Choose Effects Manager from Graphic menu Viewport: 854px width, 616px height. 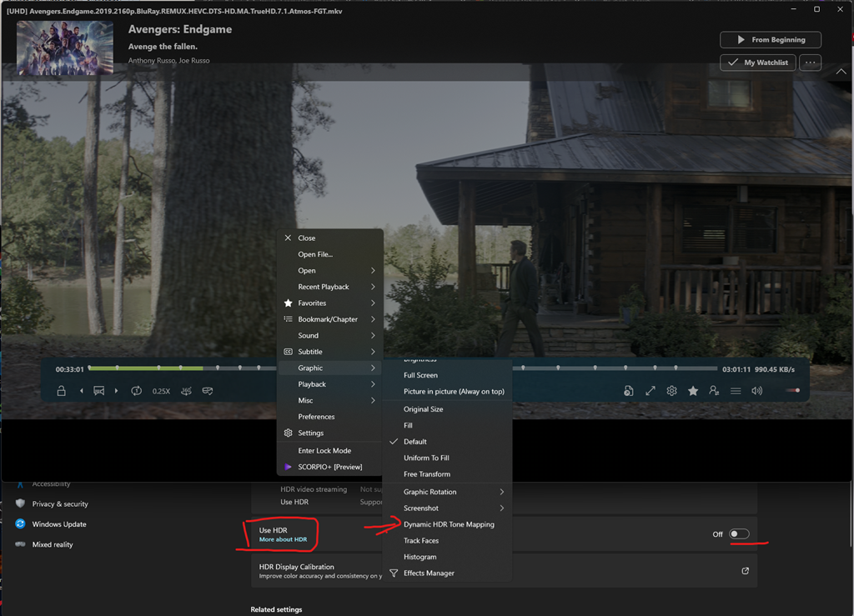tap(429, 573)
